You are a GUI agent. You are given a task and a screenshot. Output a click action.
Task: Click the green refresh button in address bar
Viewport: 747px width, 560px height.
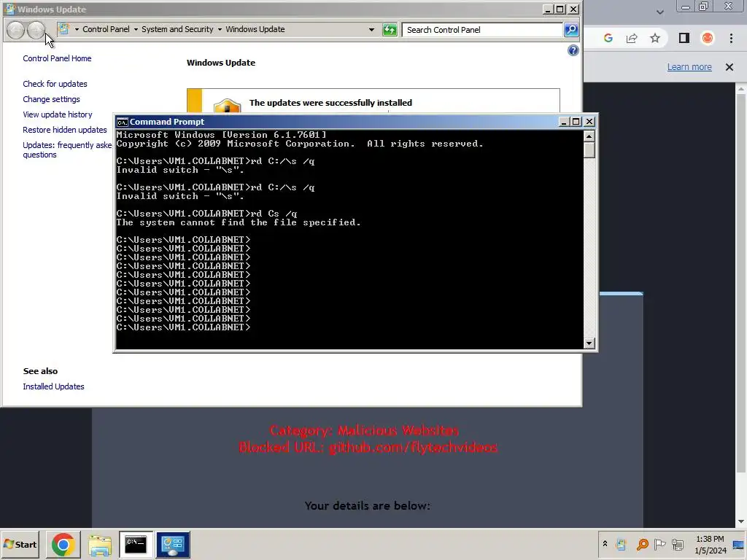(390, 30)
